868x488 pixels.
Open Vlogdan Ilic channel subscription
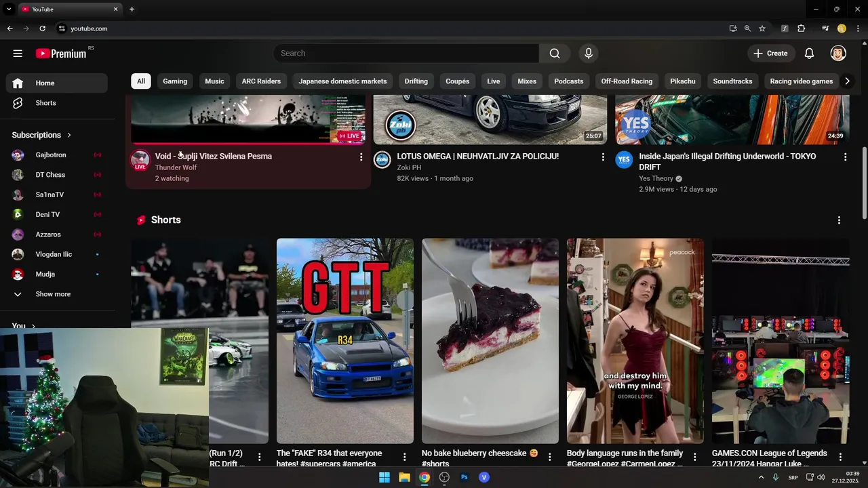pyautogui.click(x=57, y=254)
